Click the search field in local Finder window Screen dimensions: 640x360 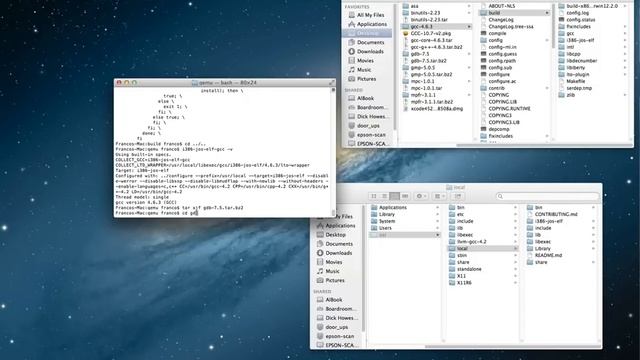[x=547, y=196]
